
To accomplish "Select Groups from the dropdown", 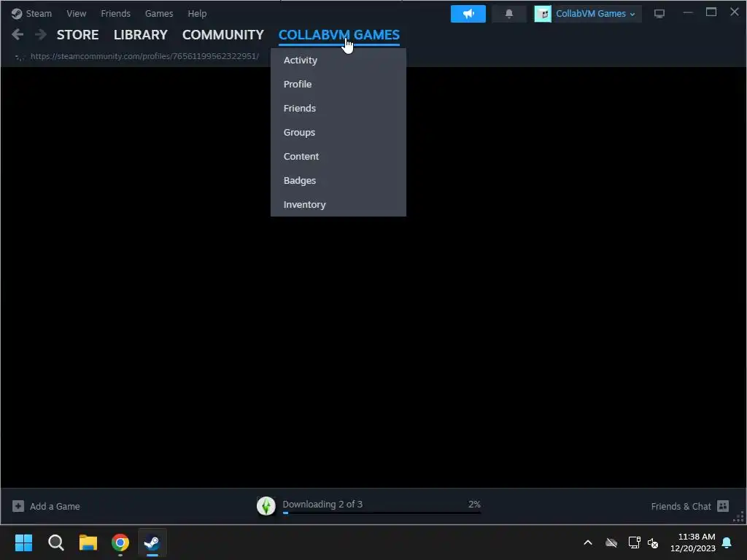I will 338,133.
